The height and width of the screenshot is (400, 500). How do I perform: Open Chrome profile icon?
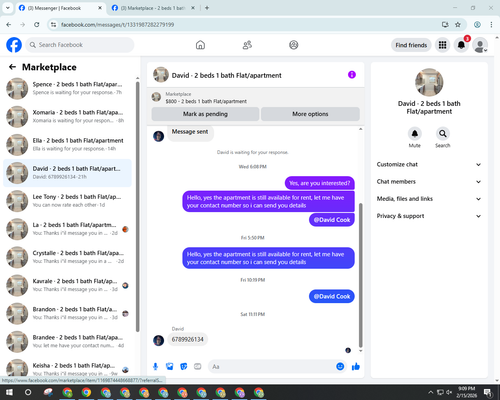pyautogui.click(x=477, y=25)
